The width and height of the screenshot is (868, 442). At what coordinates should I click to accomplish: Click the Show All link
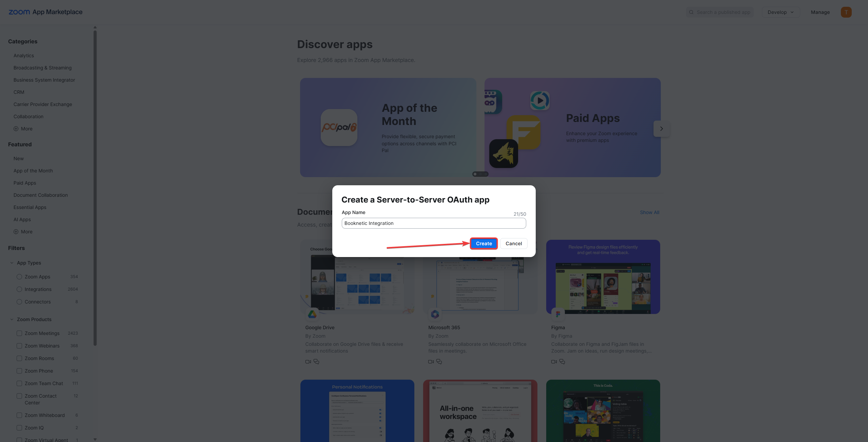650,212
